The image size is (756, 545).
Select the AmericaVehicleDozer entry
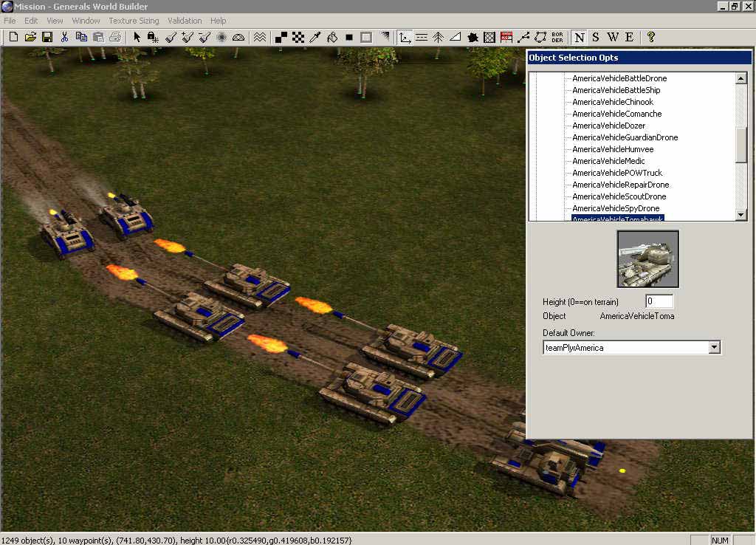pos(609,126)
